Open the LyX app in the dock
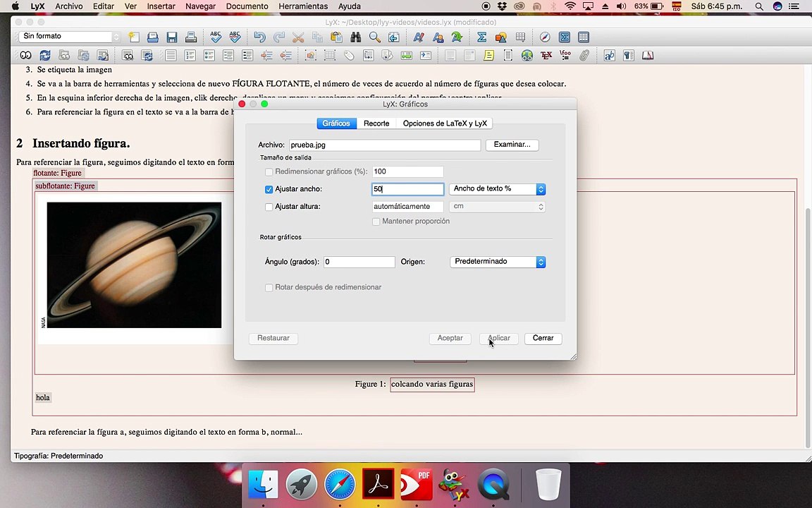The width and height of the screenshot is (812, 508). coord(454,484)
